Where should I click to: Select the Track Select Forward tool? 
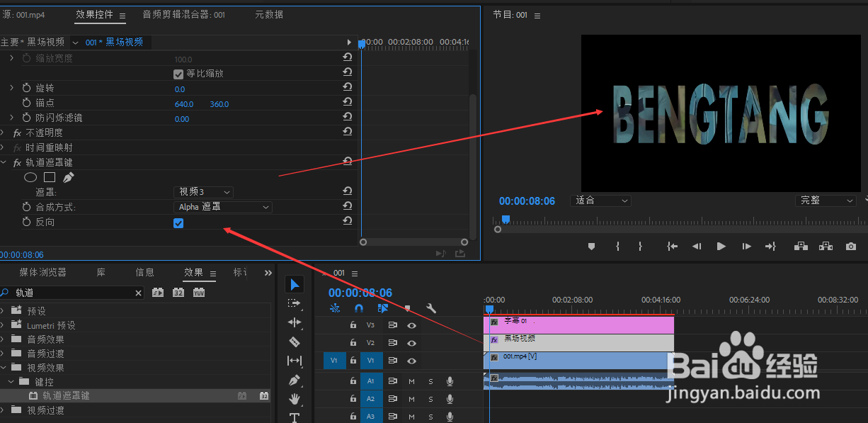295,303
